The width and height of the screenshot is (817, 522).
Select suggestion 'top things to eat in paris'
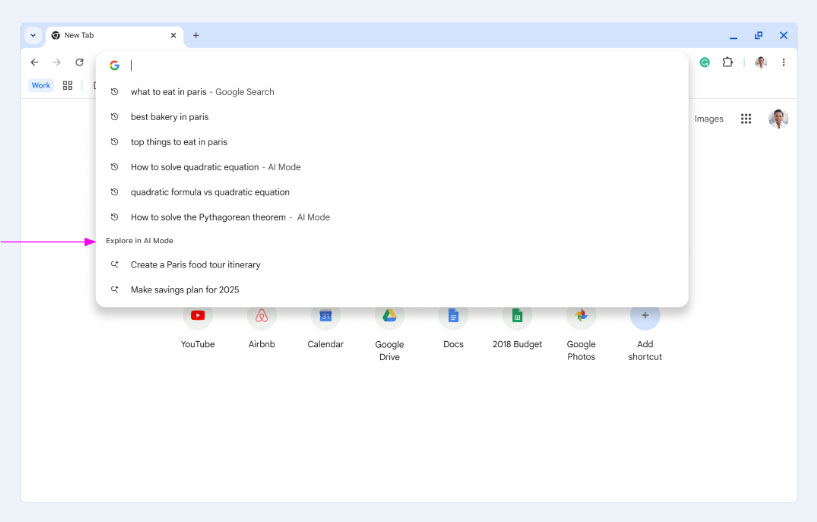point(392,142)
